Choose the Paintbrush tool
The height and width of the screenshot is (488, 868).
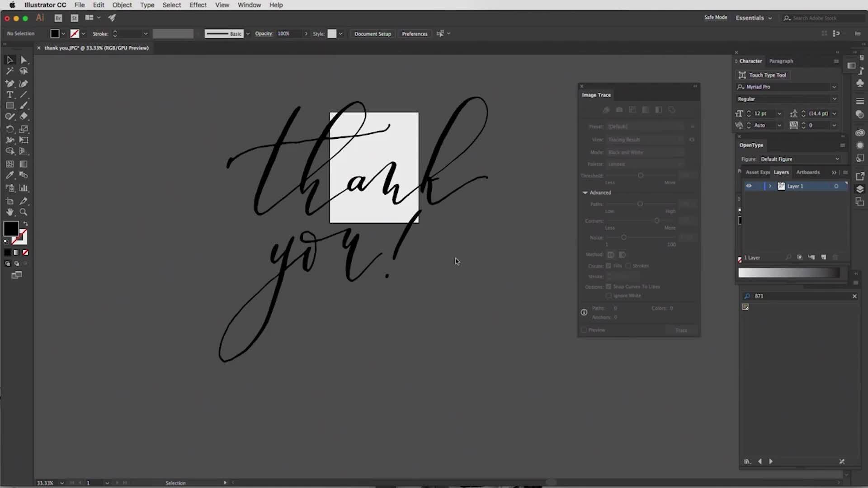pos(24,105)
